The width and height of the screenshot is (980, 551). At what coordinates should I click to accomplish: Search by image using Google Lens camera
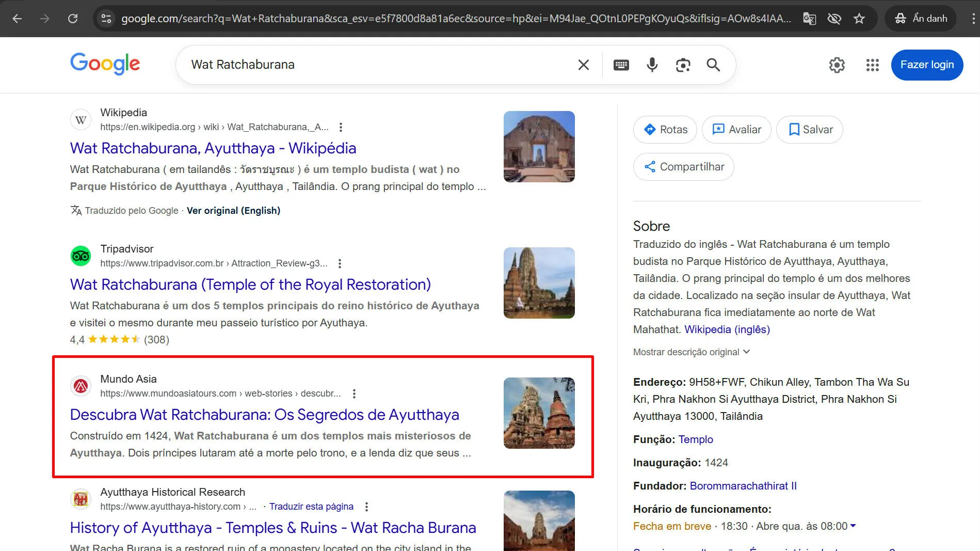(683, 65)
